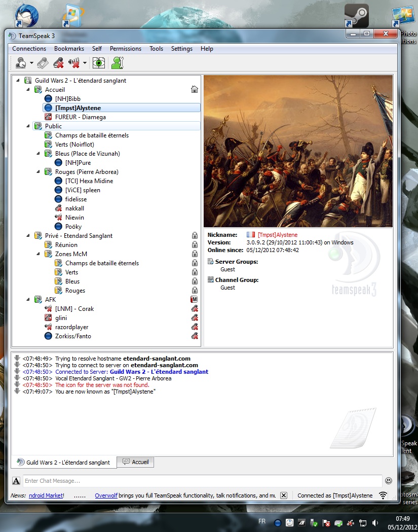This screenshot has width=418, height=532.
Task: Click into the Enter Chat Message field
Action: pyautogui.click(x=202, y=481)
